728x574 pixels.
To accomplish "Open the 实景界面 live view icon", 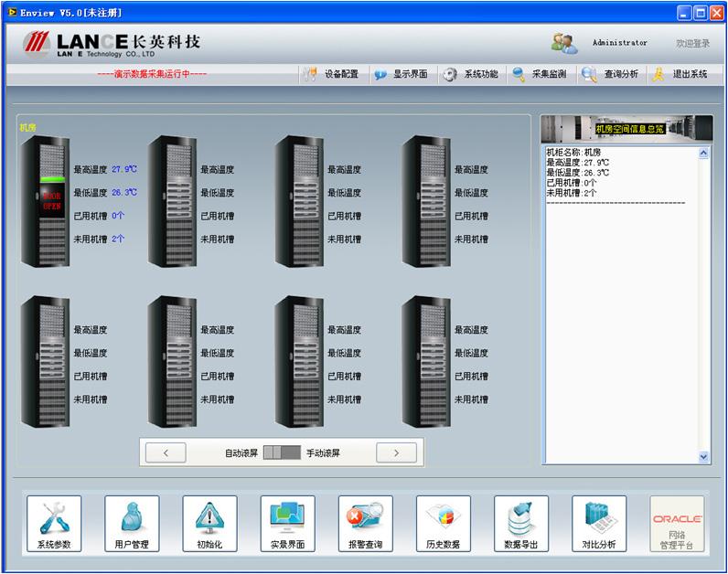I will point(287,524).
